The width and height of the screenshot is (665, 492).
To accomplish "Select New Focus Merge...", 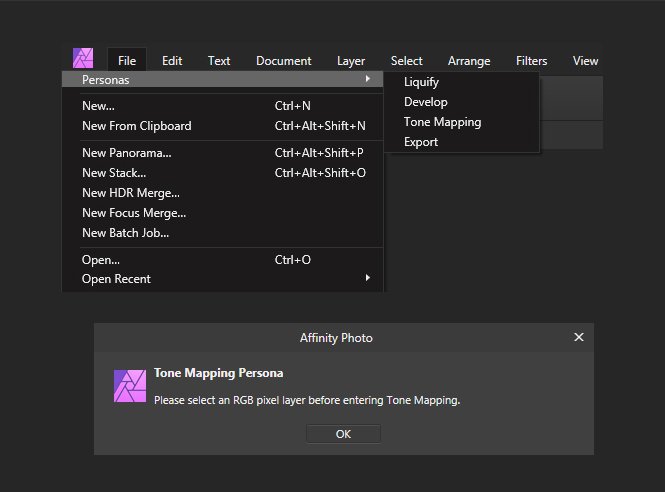I will [223, 213].
